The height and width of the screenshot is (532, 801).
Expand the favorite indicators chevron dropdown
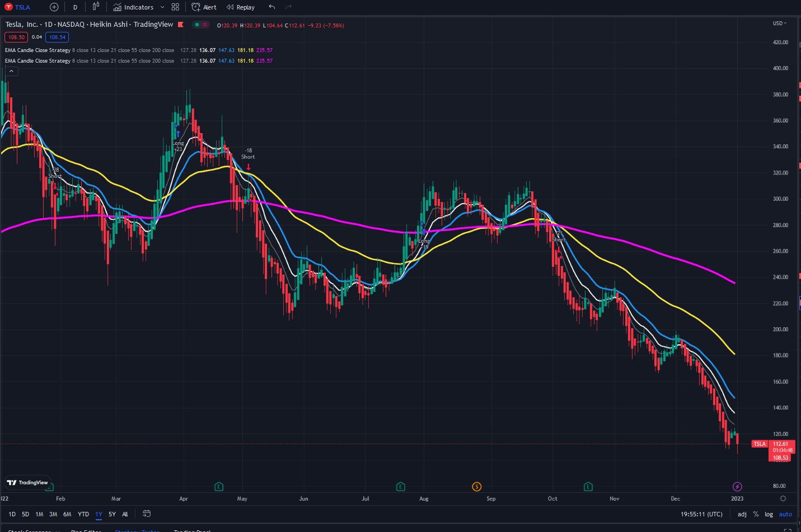[162, 7]
